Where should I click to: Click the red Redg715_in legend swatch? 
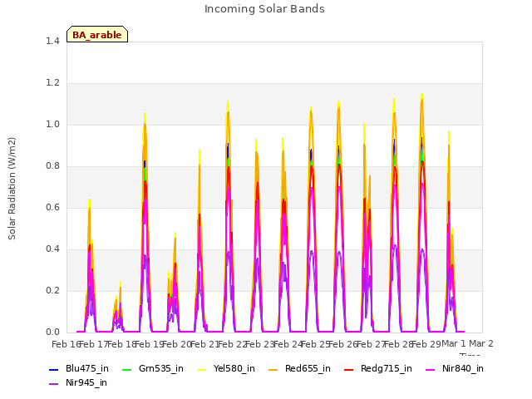pyautogui.click(x=348, y=369)
